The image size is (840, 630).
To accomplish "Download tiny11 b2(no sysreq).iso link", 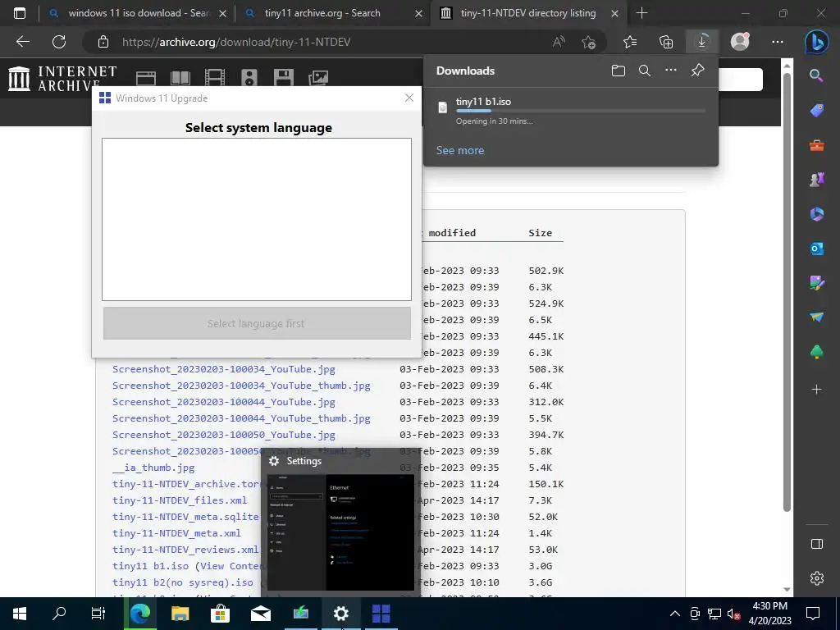I will tap(183, 582).
